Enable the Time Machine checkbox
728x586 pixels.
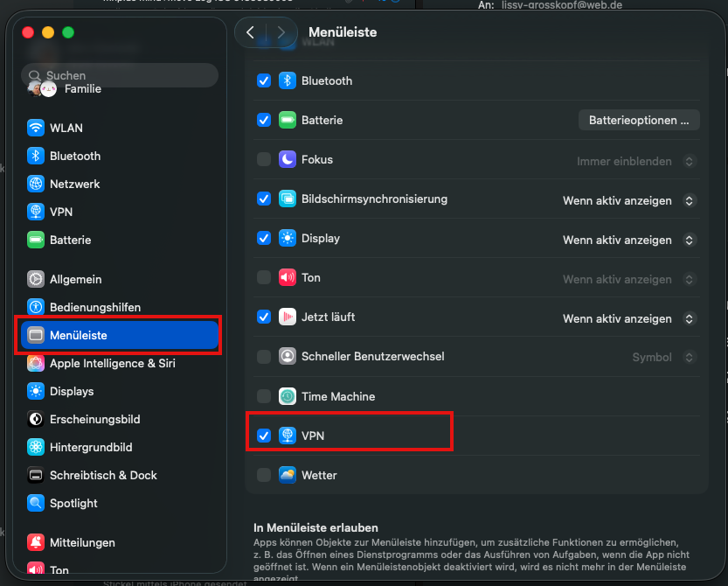pyautogui.click(x=264, y=396)
